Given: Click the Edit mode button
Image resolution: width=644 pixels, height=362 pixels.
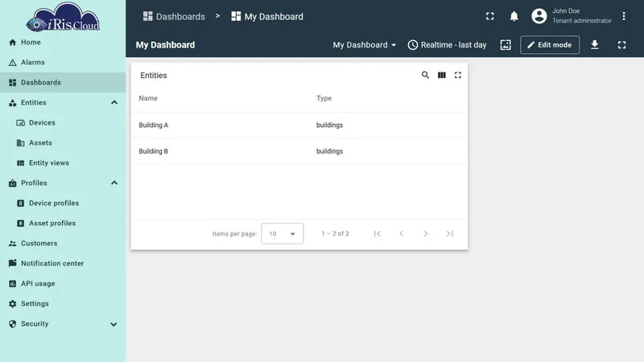Looking at the screenshot, I should [x=550, y=45].
